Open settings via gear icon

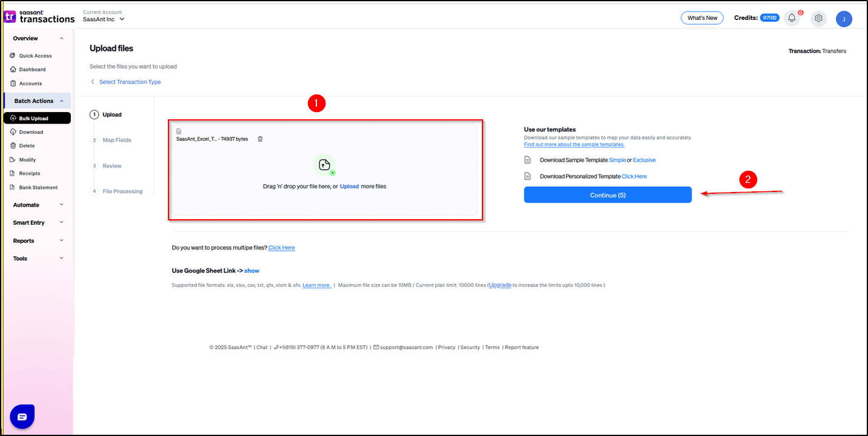(818, 18)
